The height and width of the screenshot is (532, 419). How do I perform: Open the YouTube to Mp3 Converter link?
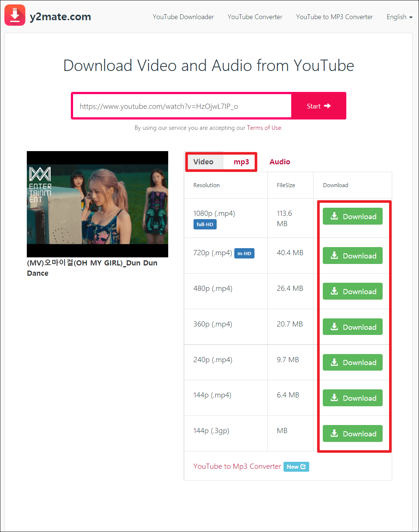[x=237, y=466]
